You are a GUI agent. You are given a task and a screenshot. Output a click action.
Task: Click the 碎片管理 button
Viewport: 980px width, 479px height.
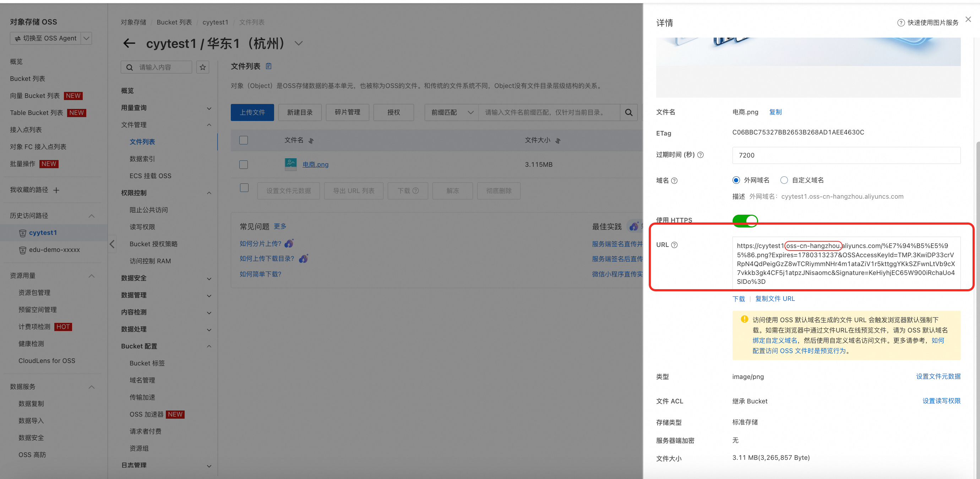(x=347, y=112)
